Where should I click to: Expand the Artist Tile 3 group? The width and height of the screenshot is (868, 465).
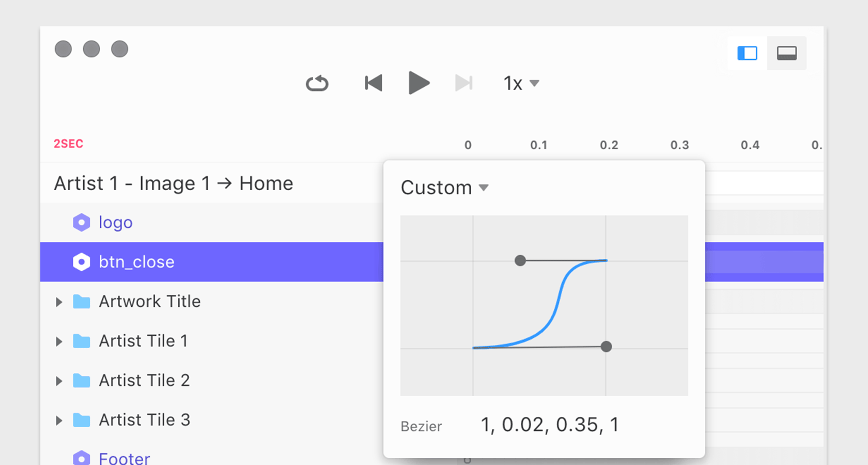(58, 420)
